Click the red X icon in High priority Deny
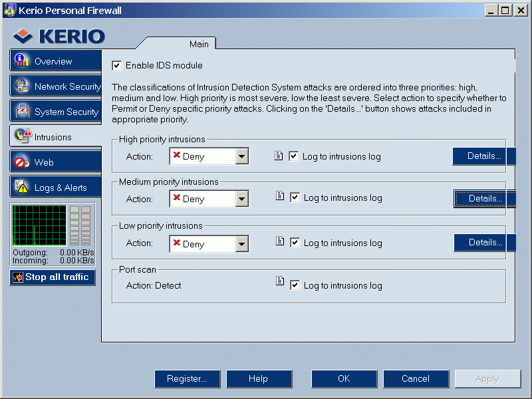532x399 pixels. click(176, 155)
